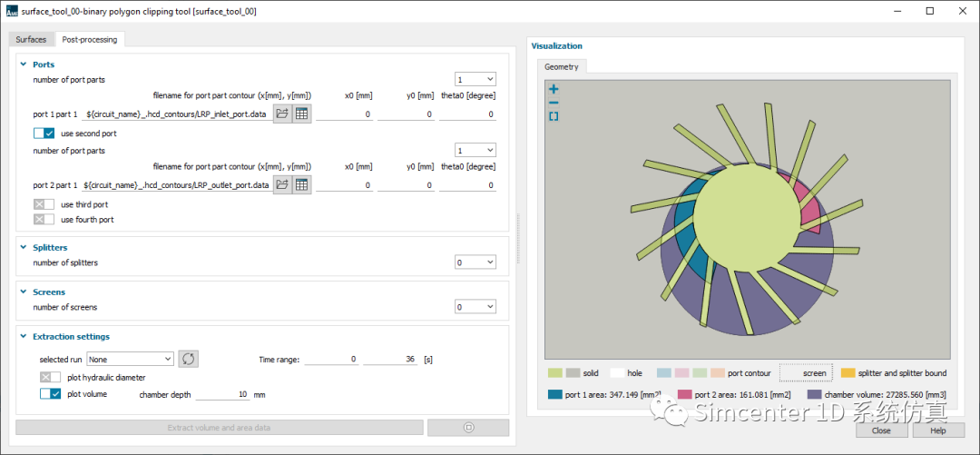Switch to the Surfaces tab
This screenshot has height=455, width=980.
(x=31, y=39)
